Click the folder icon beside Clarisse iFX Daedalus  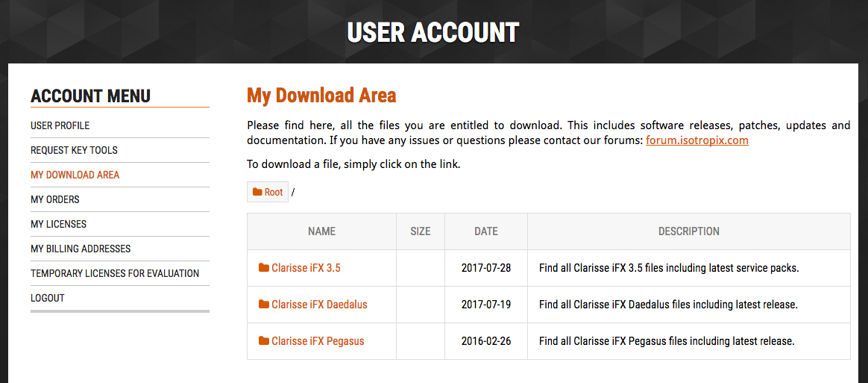click(x=263, y=305)
